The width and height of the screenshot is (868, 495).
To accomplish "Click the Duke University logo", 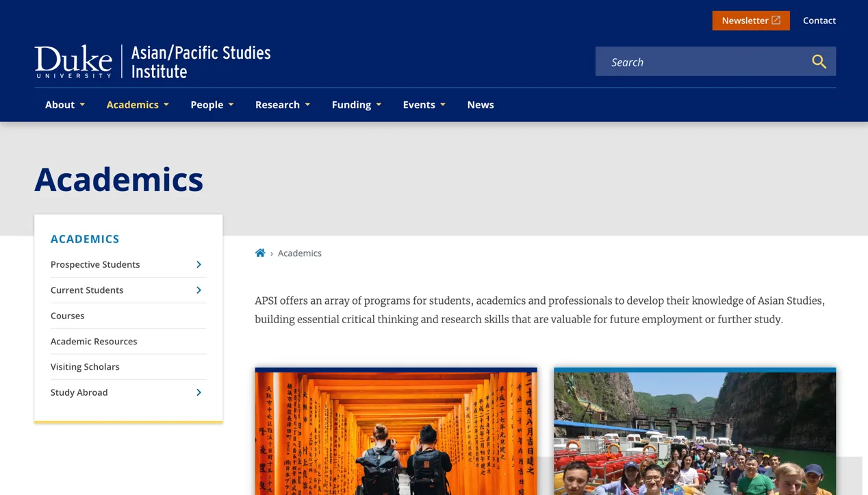I will click(x=73, y=62).
